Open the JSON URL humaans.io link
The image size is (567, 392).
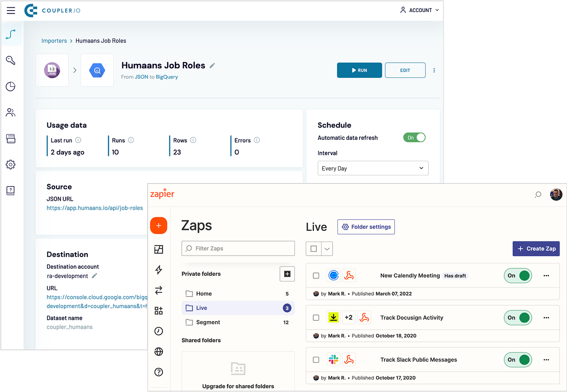click(x=95, y=208)
